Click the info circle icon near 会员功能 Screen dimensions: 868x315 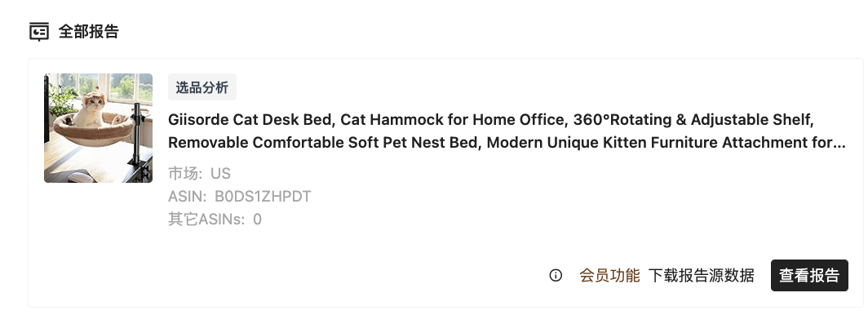click(556, 275)
